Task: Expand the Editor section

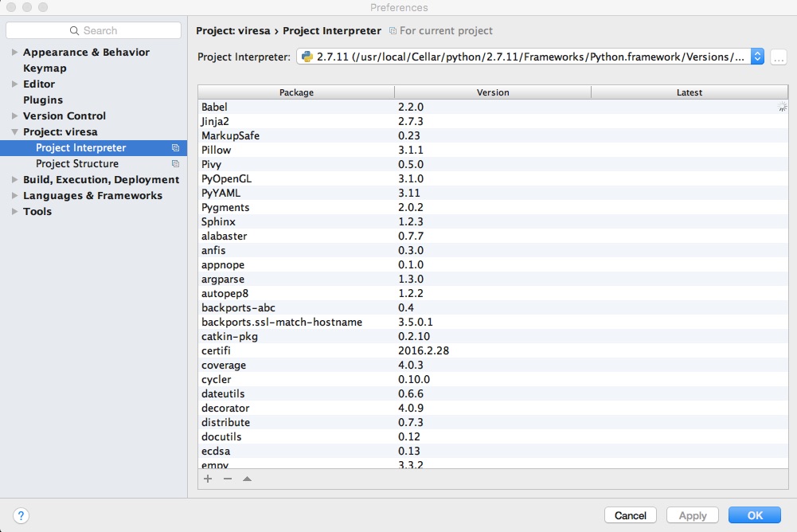Action: pyautogui.click(x=15, y=84)
